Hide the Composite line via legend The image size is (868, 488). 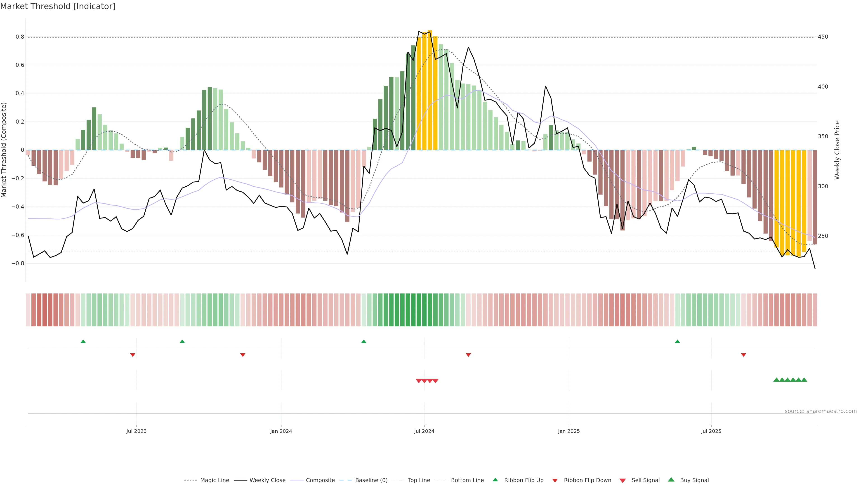[x=320, y=480]
